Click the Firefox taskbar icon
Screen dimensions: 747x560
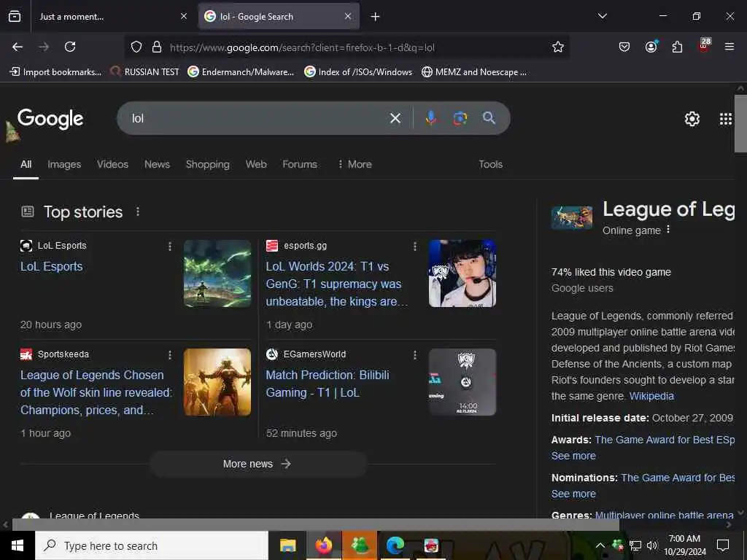click(323, 545)
